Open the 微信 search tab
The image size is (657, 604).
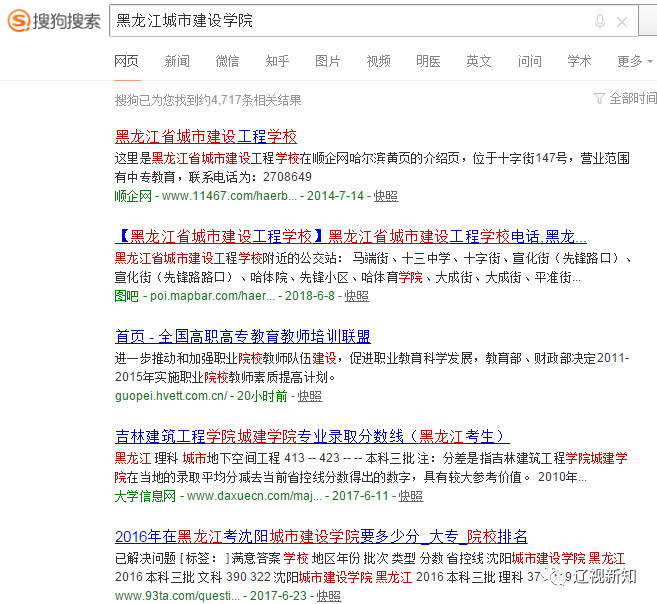click(227, 61)
